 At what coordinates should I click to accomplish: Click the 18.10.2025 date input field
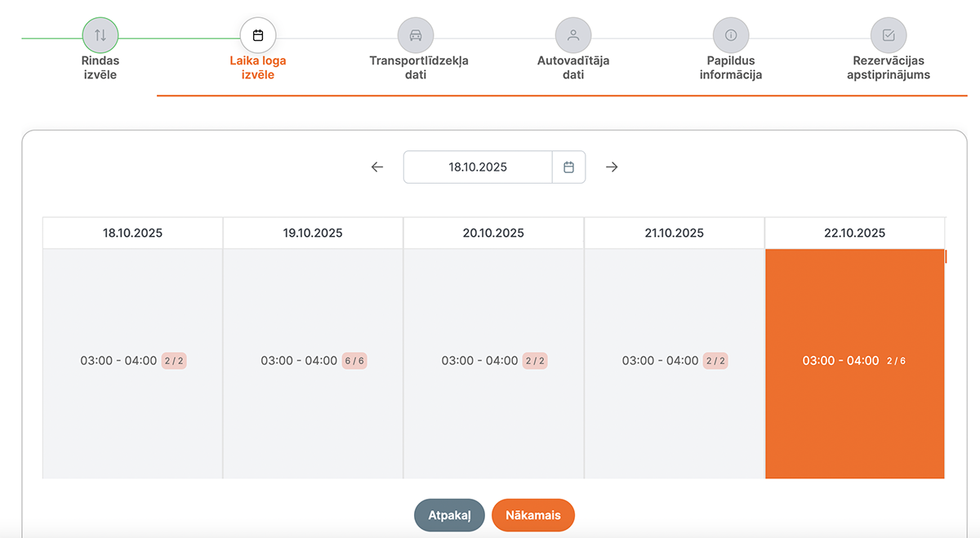coord(478,167)
